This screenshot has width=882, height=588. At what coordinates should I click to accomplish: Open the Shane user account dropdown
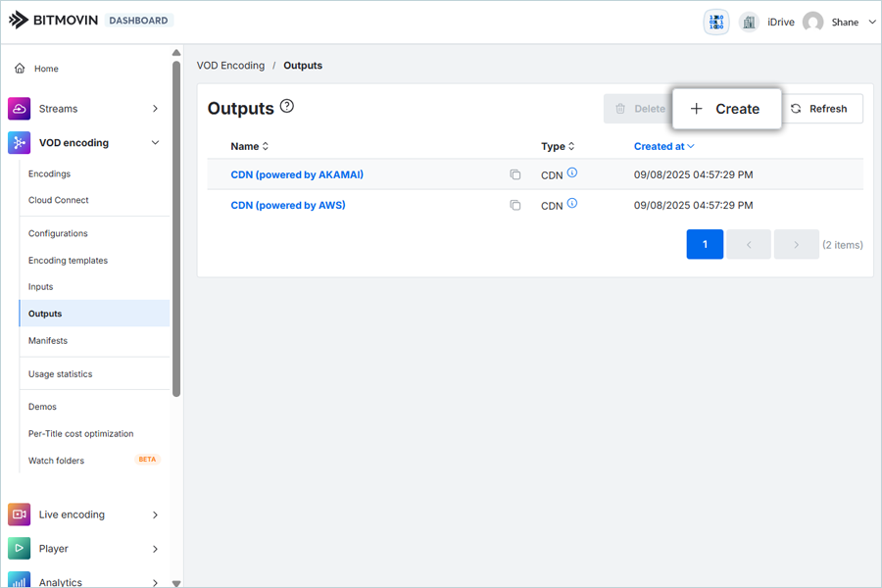point(871,23)
